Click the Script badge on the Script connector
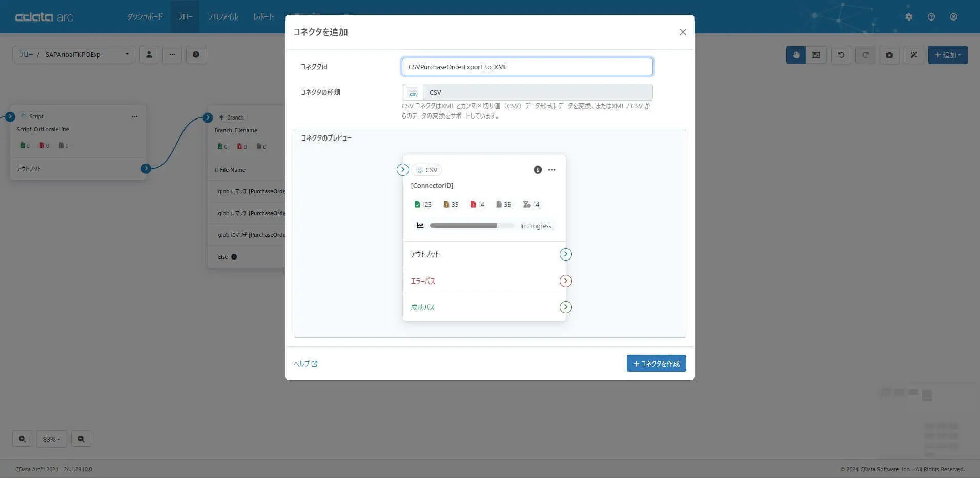 tap(32, 116)
